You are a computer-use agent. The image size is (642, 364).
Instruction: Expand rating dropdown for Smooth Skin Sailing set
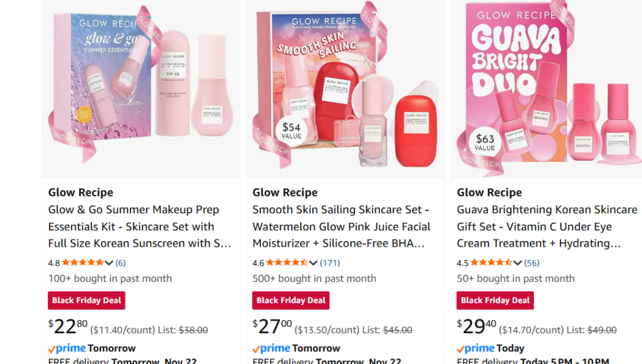313,263
